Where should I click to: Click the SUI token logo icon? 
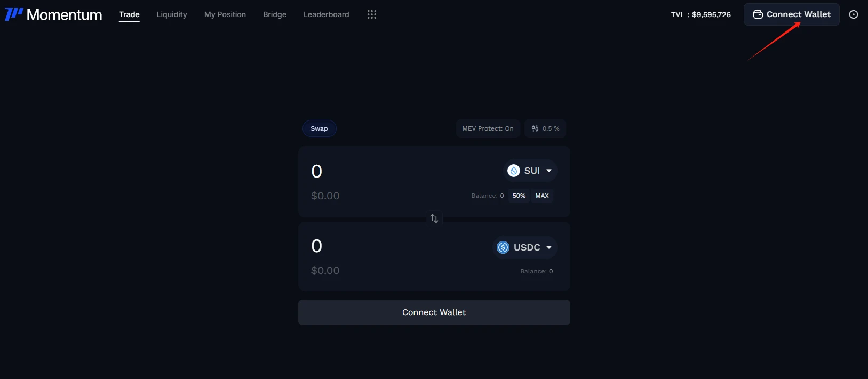[x=514, y=171]
